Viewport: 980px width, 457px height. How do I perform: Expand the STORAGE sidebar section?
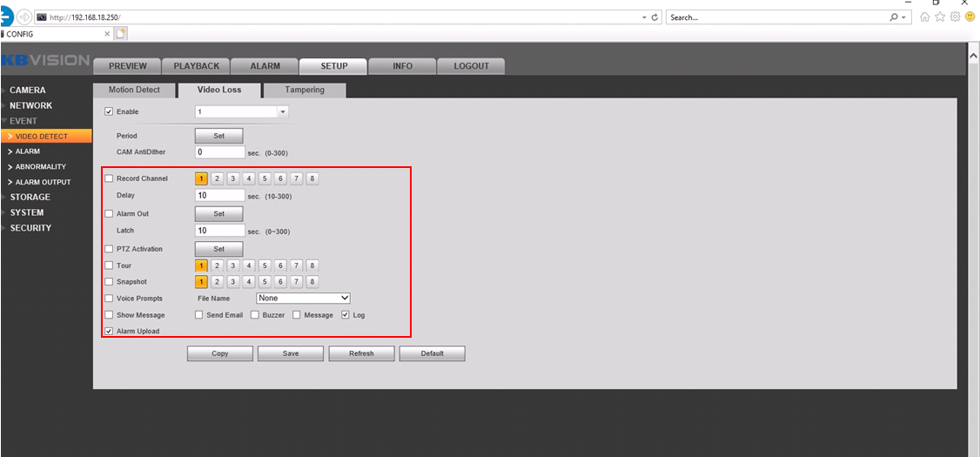[x=30, y=198]
